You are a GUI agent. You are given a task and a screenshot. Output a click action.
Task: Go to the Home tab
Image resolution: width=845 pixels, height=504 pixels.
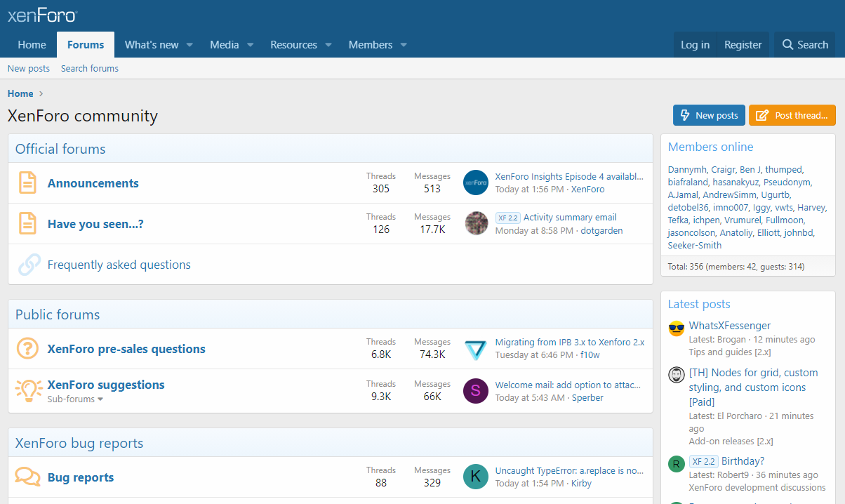pos(32,45)
